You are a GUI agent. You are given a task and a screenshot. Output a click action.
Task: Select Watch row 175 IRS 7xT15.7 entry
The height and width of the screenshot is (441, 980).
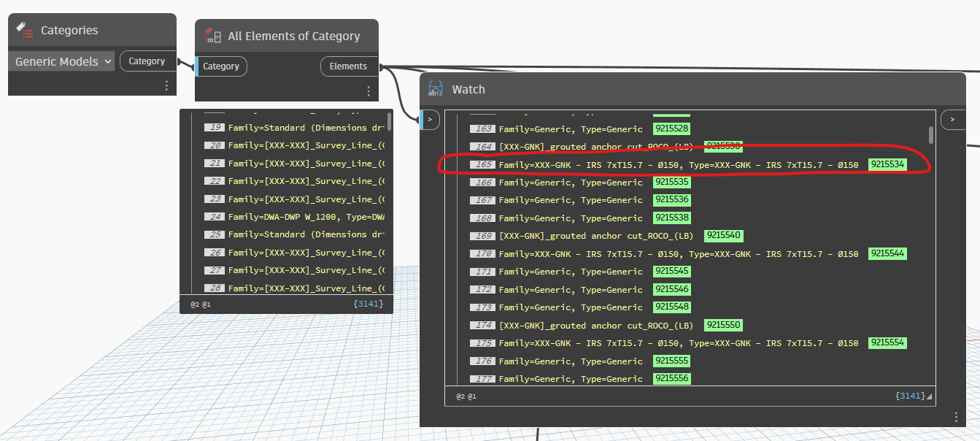pyautogui.click(x=679, y=342)
